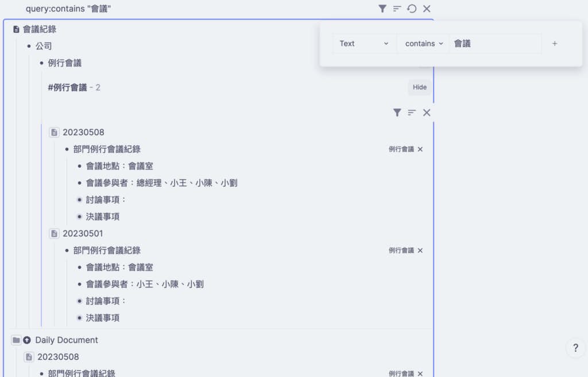Close the #例行會議 backlinks filter with the X
The height and width of the screenshot is (377, 588).
427,113
